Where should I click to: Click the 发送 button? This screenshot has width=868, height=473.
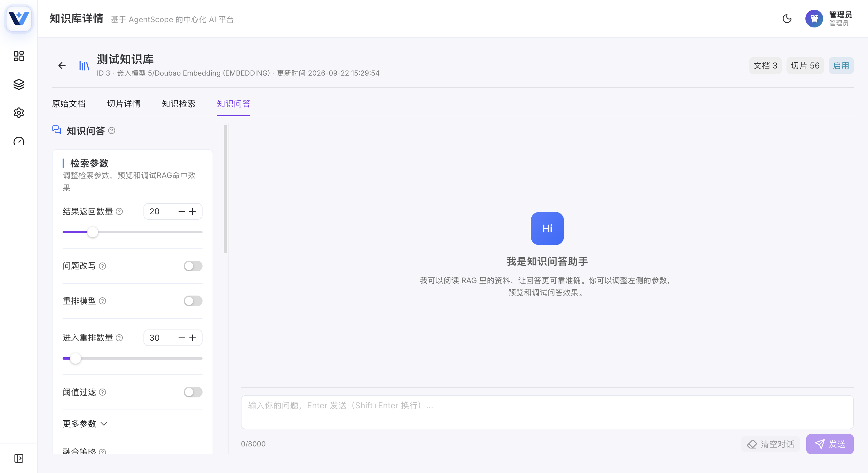pyautogui.click(x=830, y=444)
